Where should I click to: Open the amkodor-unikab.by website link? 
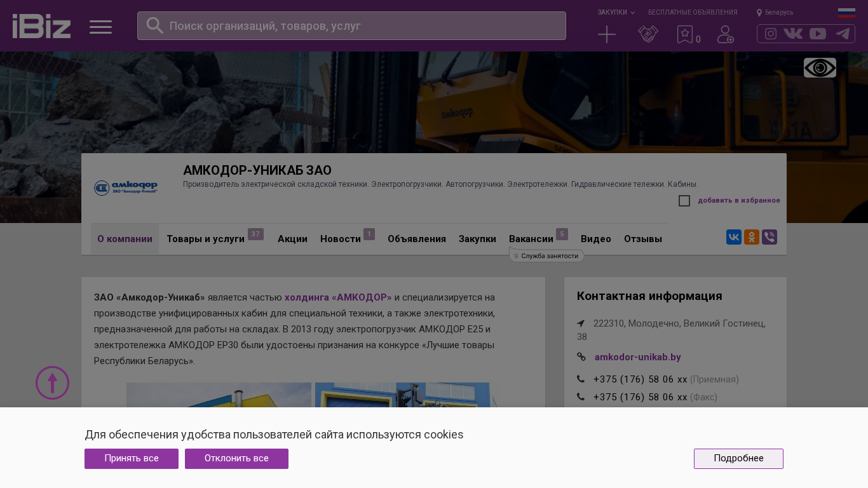click(x=638, y=357)
